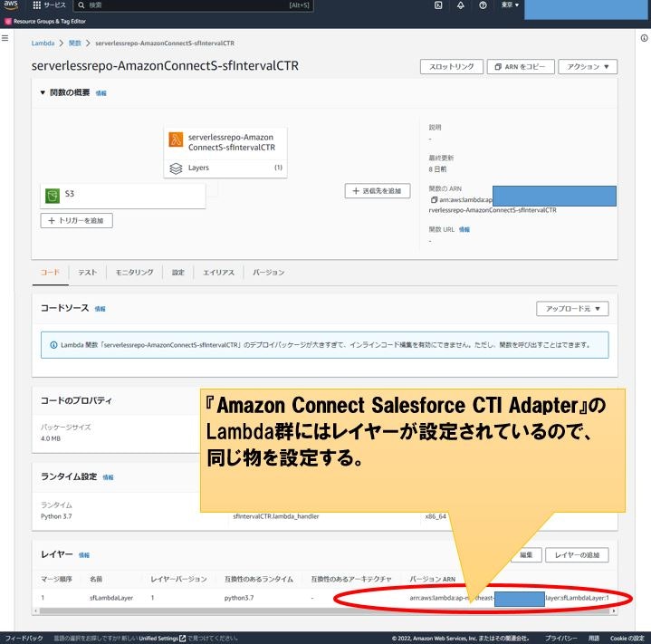Open the CloudShell icon
Image resolution: width=651 pixels, height=644 pixels.
click(x=438, y=5)
